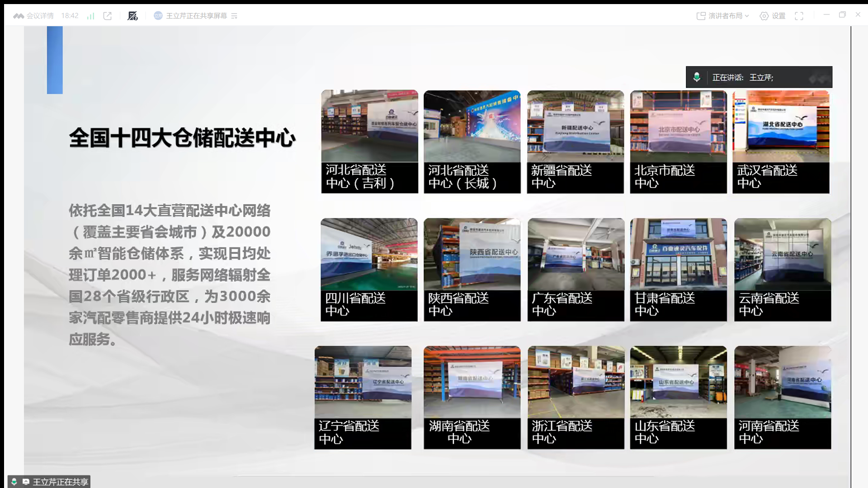Click the network signal strength icon
This screenshot has height=488, width=868.
click(x=91, y=16)
